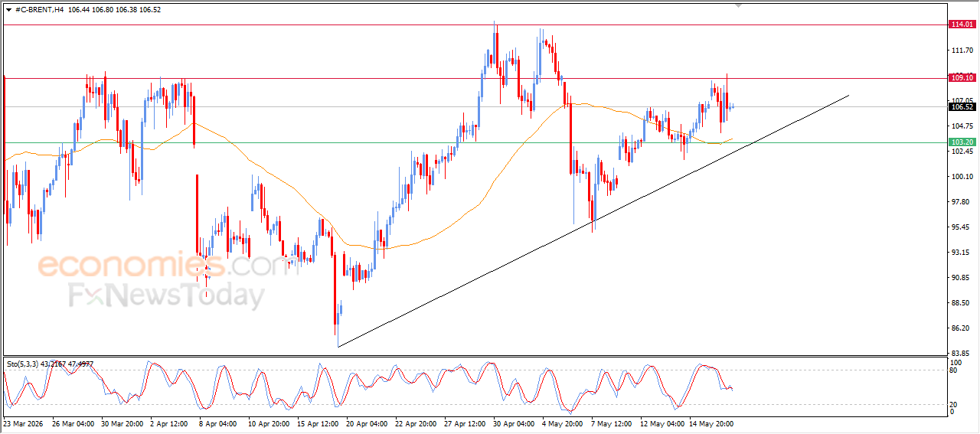The height and width of the screenshot is (434, 980).
Task: Select the red horizontal line at 114.01
Action: (x=475, y=24)
